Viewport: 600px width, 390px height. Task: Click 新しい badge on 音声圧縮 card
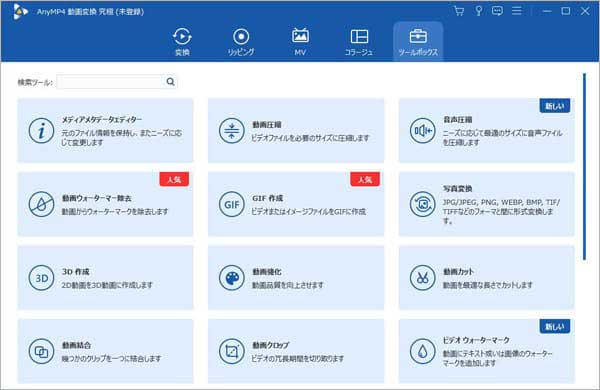(x=554, y=106)
